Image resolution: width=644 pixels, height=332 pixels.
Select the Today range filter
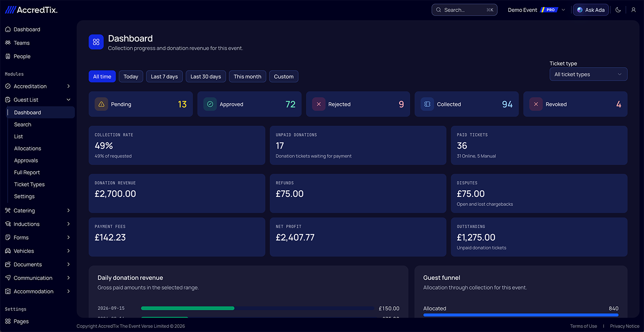click(131, 76)
